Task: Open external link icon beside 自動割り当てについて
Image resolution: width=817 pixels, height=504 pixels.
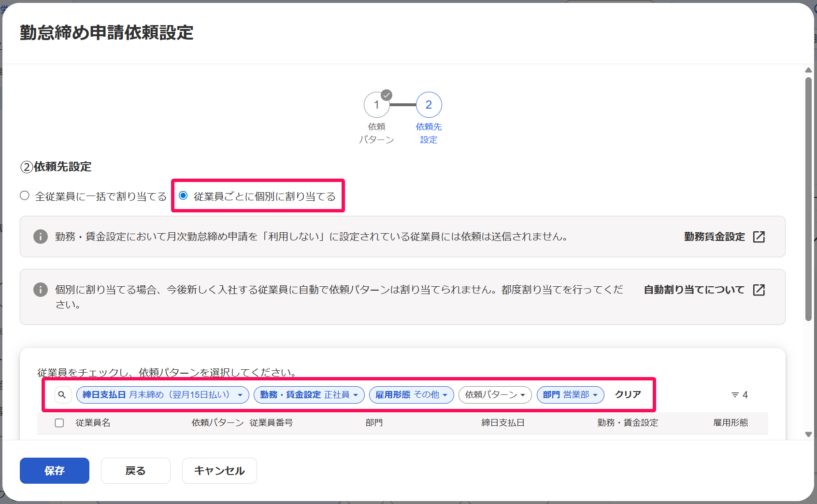Action: (759, 290)
